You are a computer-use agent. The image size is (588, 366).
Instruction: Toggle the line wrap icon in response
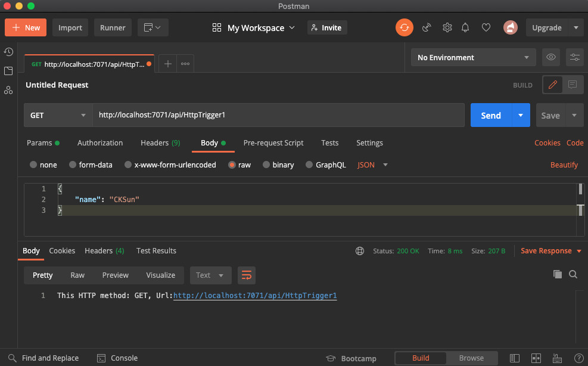[x=247, y=275]
